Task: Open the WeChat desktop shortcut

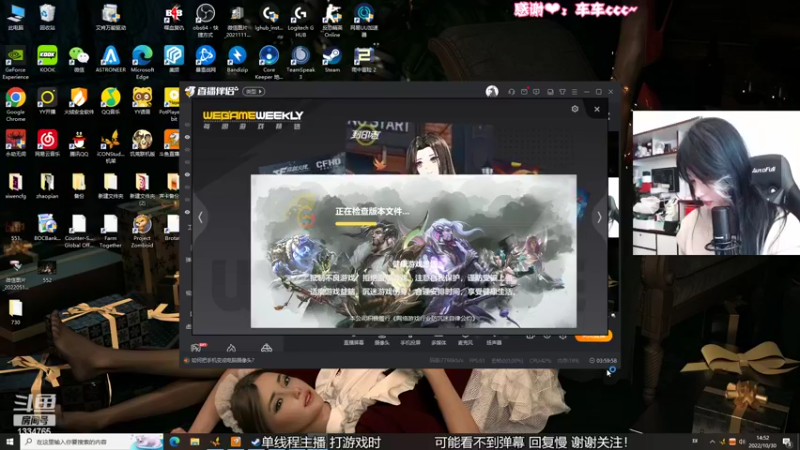Action: point(79,59)
